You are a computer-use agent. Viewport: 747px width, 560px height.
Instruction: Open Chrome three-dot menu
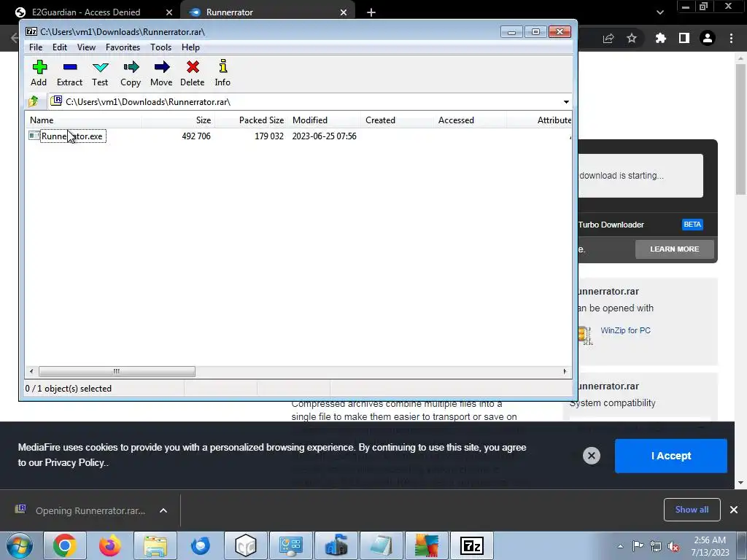tap(731, 38)
